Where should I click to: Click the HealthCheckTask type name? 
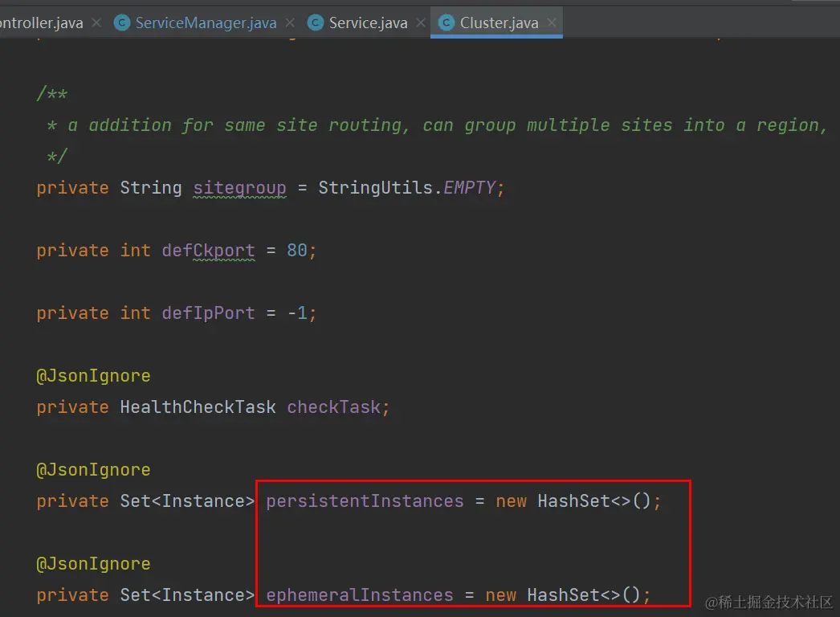click(198, 407)
